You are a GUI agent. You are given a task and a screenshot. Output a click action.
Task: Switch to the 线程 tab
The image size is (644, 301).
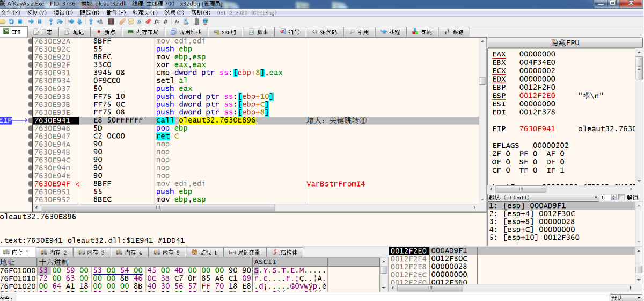coord(390,32)
